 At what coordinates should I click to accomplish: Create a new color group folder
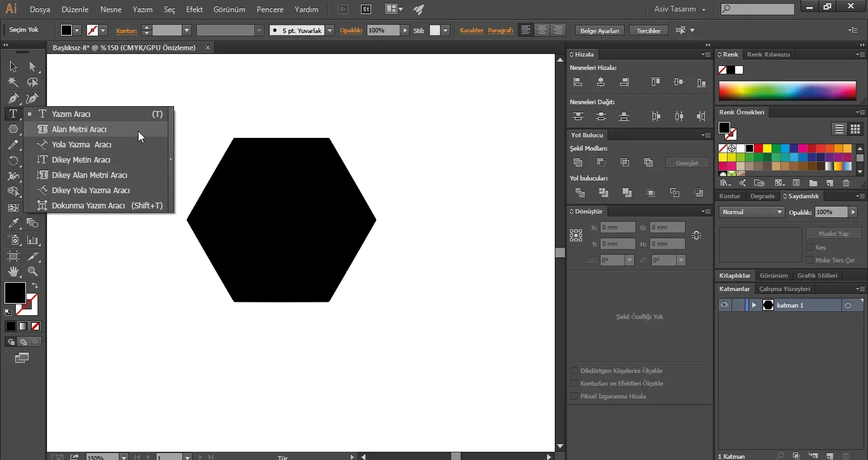(x=813, y=183)
